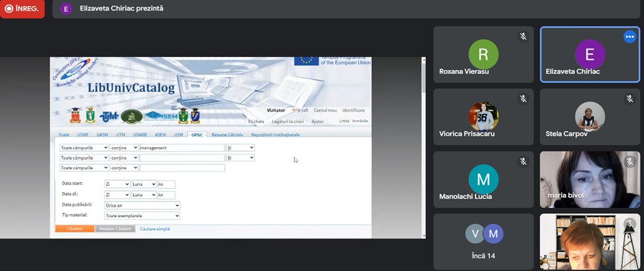Open first row conține operator dropdown
The width and height of the screenshot is (644, 271).
click(x=124, y=148)
